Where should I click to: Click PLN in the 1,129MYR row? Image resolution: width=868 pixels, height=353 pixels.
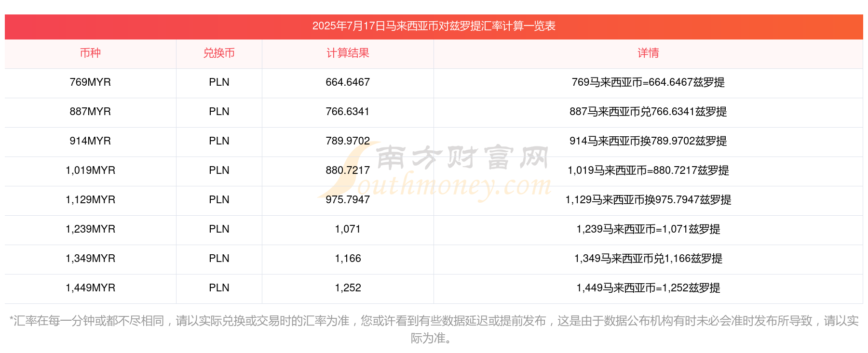pyautogui.click(x=219, y=200)
